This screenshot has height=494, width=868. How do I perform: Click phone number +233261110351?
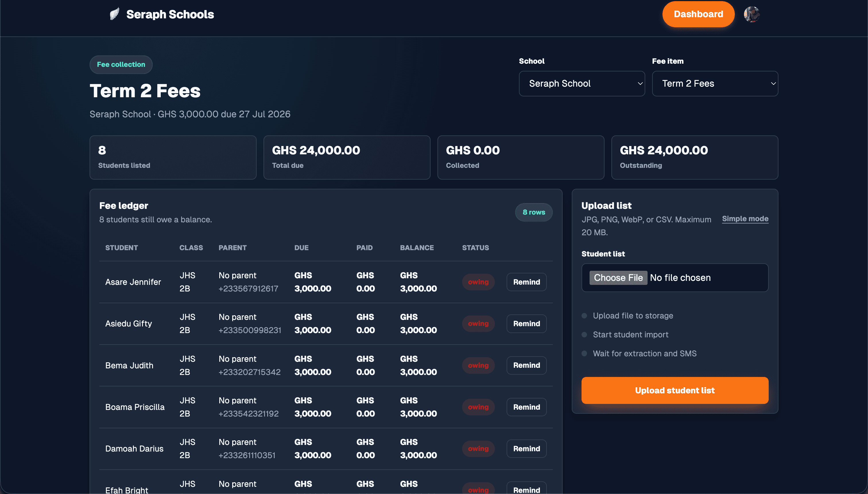coord(247,455)
